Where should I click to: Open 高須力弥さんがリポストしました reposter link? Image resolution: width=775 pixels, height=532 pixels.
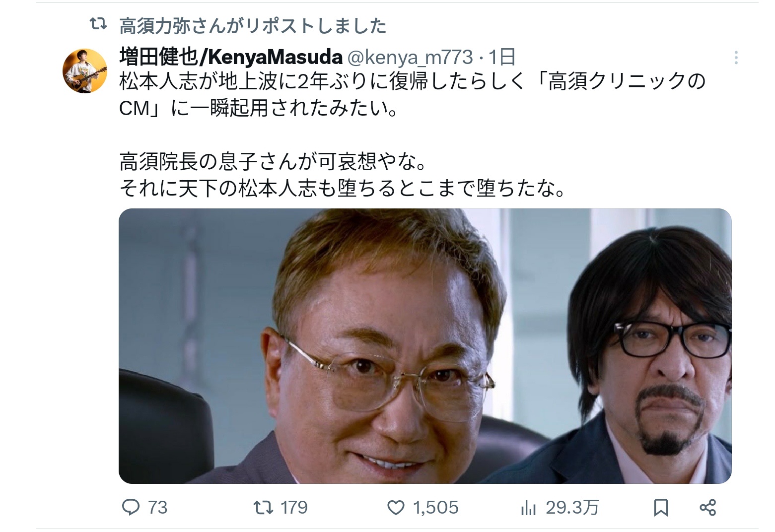click(253, 26)
